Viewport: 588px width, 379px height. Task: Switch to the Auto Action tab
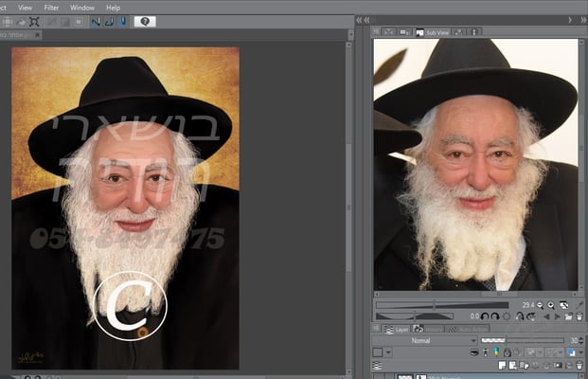(x=468, y=330)
